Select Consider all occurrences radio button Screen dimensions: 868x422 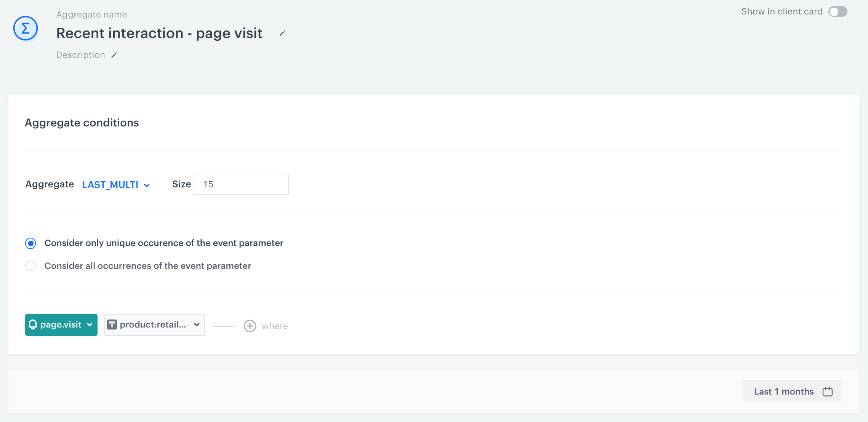30,266
